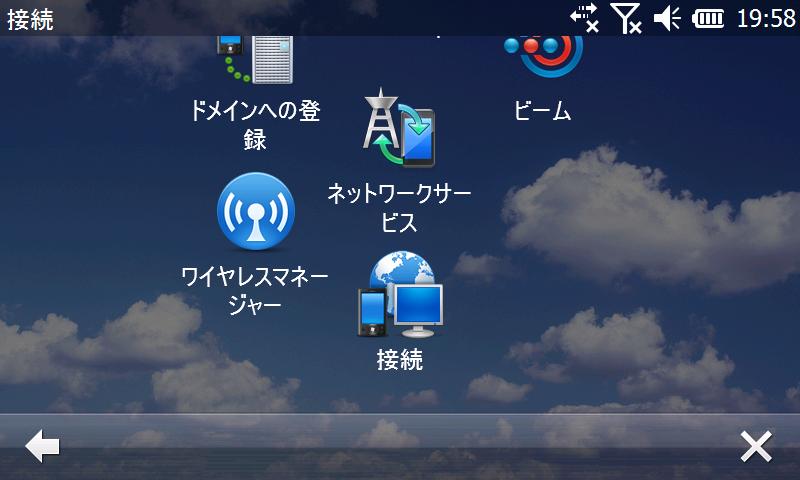Image resolution: width=800 pixels, height=480 pixels.
Task: Close the screen with the X button
Action: 756,446
